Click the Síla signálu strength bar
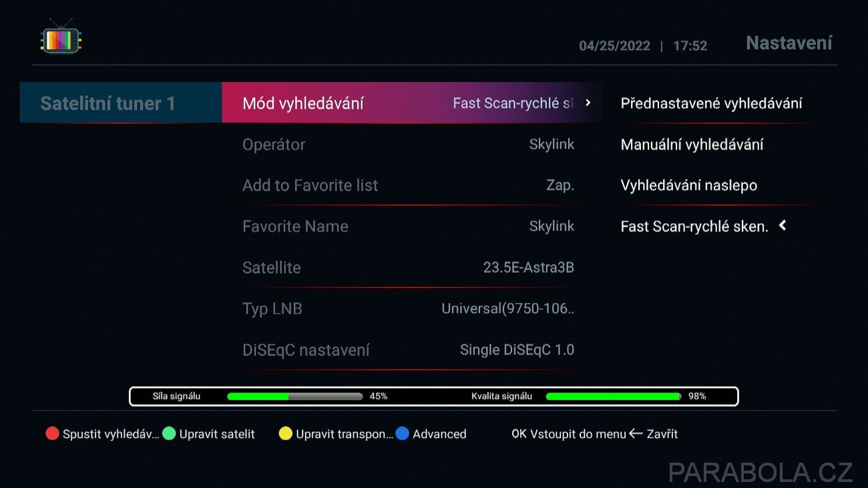Viewport: 868px width, 488px height. coord(294,396)
